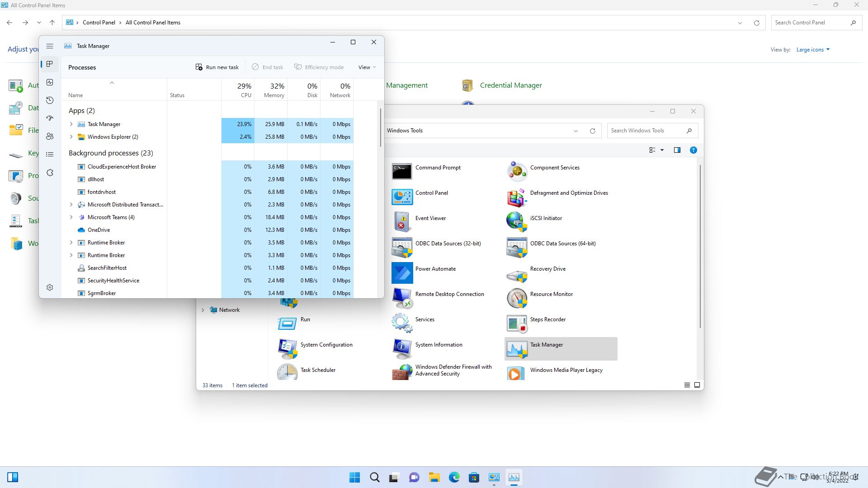Image resolution: width=868 pixels, height=488 pixels.
Task: Open Users page in Task Manager sidebar
Action: (x=50, y=136)
